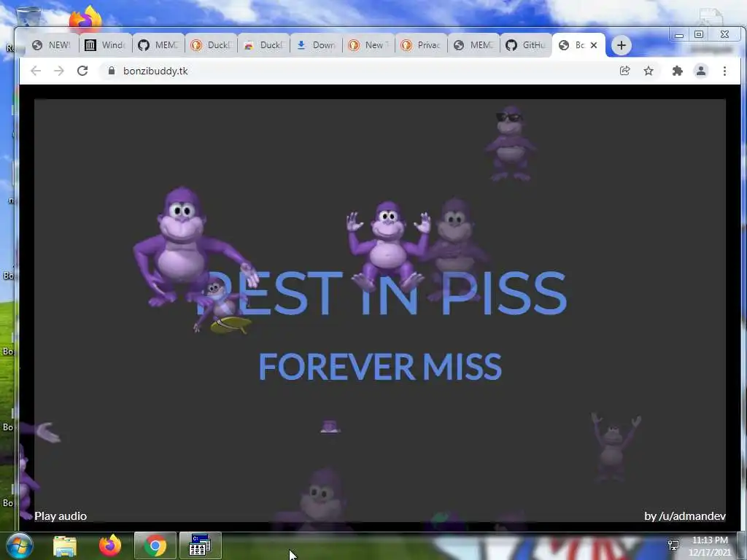Switch to the first NEW tab
Image resolution: width=747 pixels, height=560 pixels.
coord(53,45)
